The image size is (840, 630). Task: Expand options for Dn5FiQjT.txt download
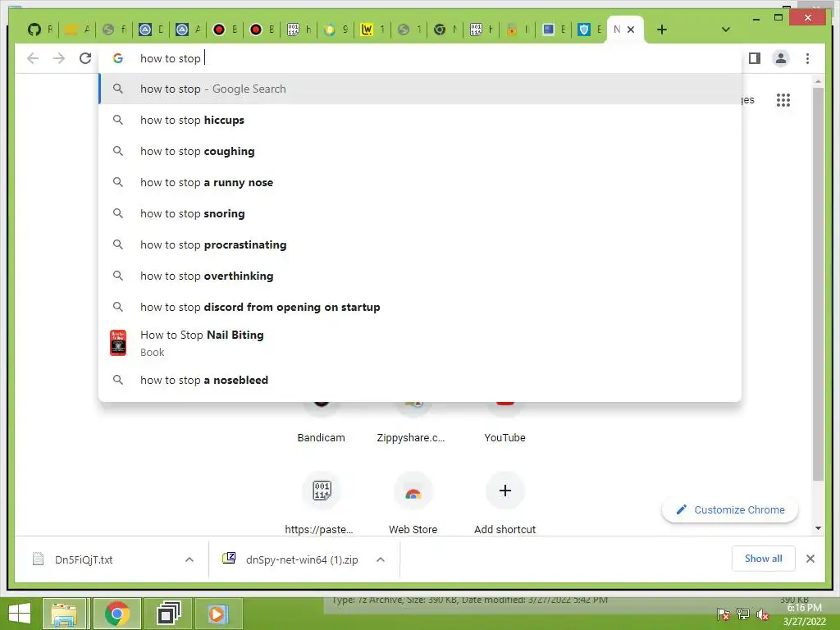tap(189, 559)
